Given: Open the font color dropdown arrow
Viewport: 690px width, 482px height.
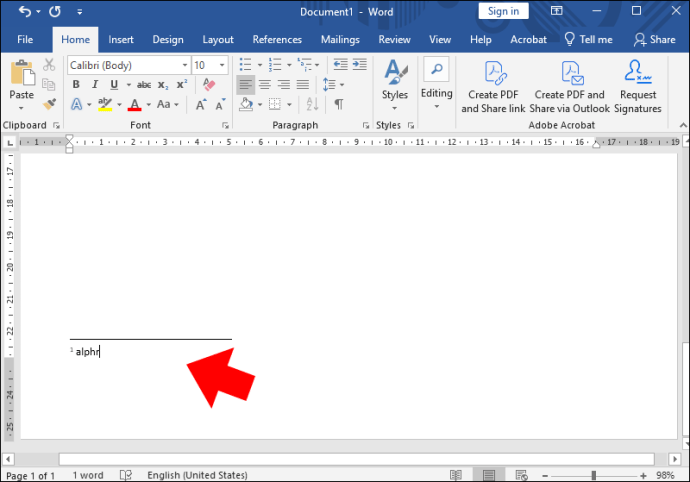Looking at the screenshot, I should pos(149,105).
